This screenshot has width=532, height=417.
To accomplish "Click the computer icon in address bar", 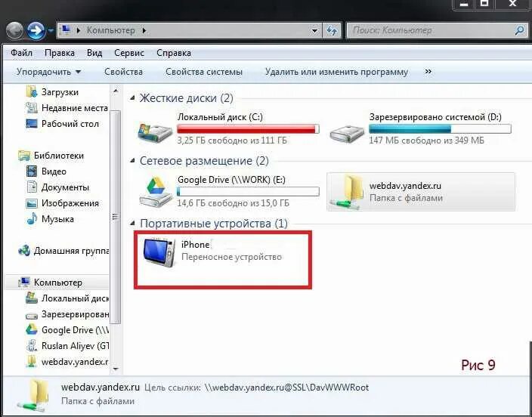I will (66, 30).
